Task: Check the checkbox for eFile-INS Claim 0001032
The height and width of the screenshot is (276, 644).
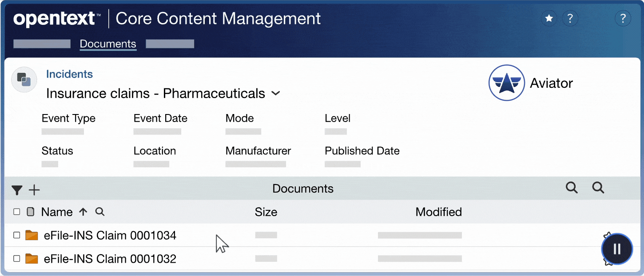Action: pos(16,259)
